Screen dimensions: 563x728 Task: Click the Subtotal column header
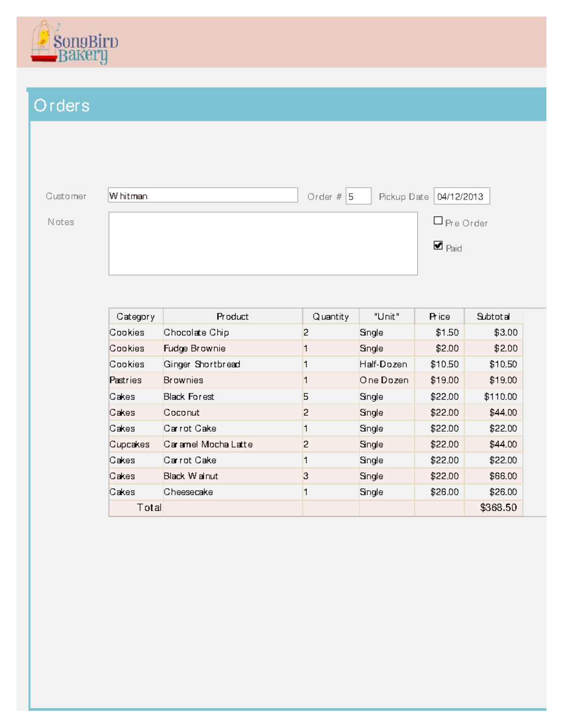[x=493, y=316]
